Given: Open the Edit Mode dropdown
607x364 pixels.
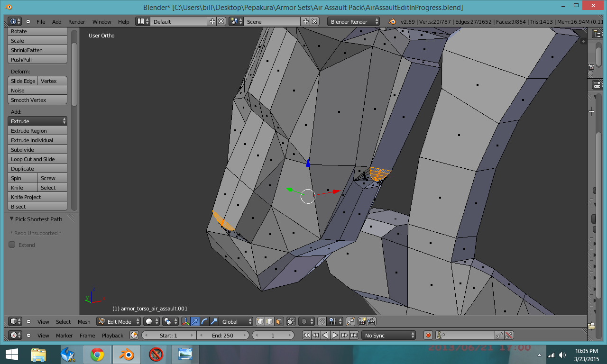Looking at the screenshot, I should coord(119,321).
